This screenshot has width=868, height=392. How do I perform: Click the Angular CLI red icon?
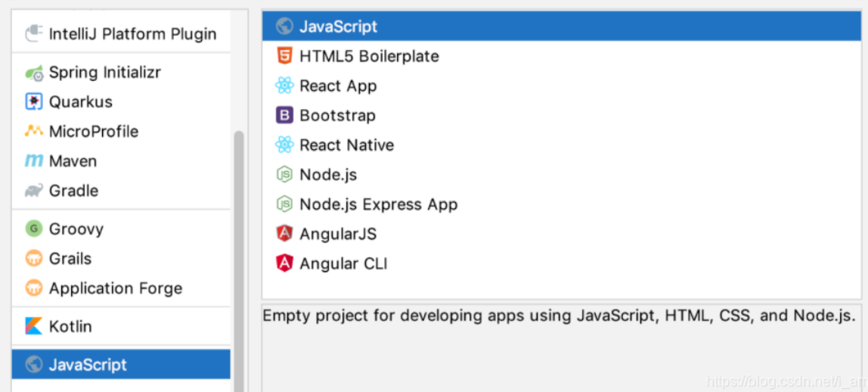tap(284, 263)
